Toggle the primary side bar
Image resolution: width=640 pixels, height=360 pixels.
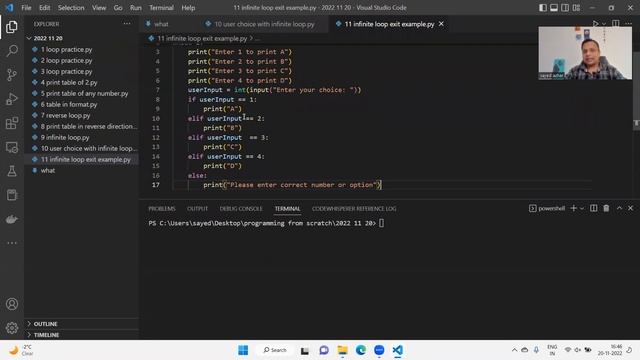543,8
